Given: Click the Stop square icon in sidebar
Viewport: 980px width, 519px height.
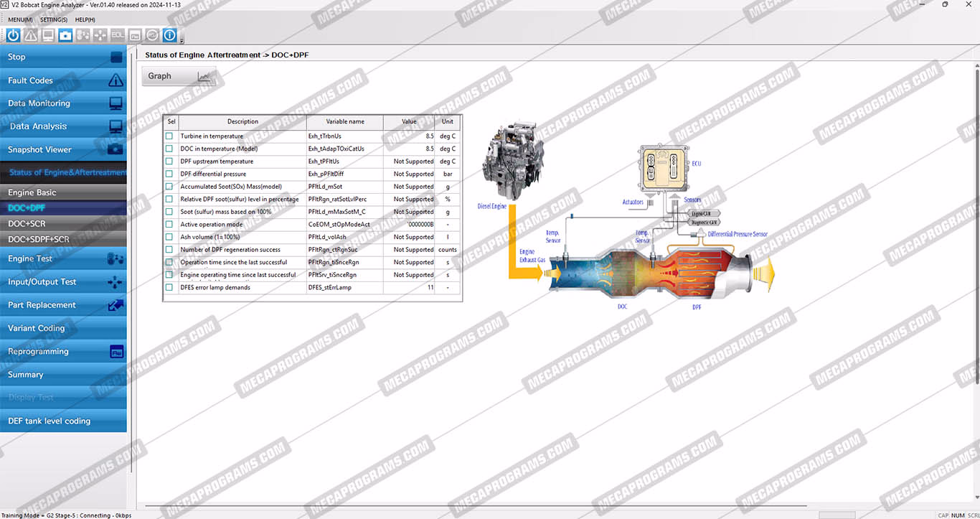Looking at the screenshot, I should click(x=116, y=57).
